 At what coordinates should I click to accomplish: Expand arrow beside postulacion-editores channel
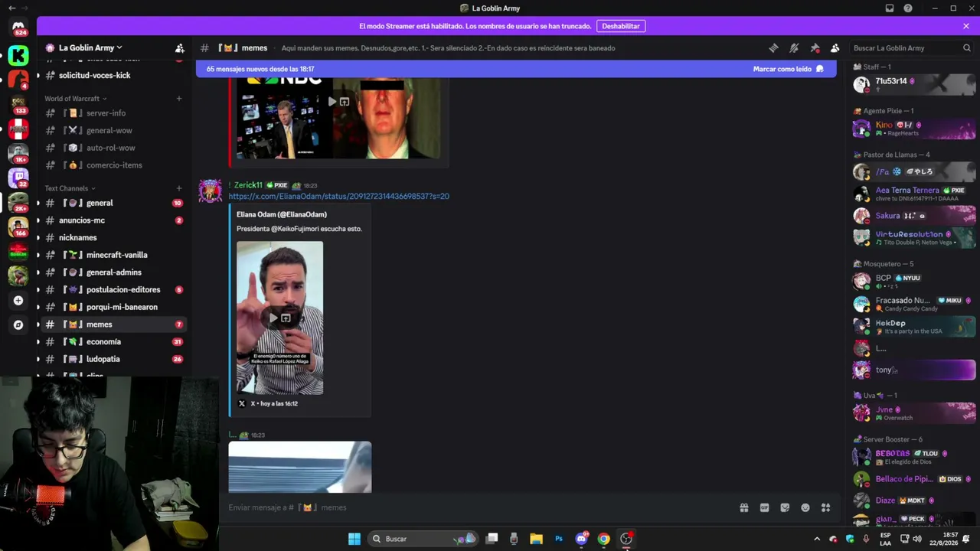pos(38,290)
